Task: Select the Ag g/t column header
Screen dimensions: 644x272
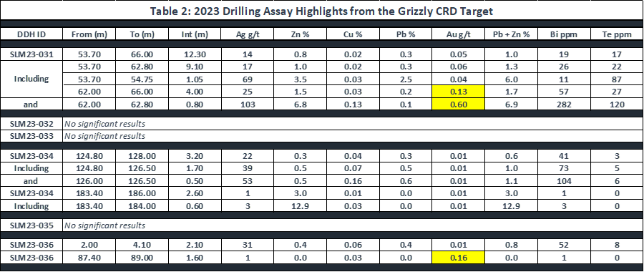Action: pos(248,34)
